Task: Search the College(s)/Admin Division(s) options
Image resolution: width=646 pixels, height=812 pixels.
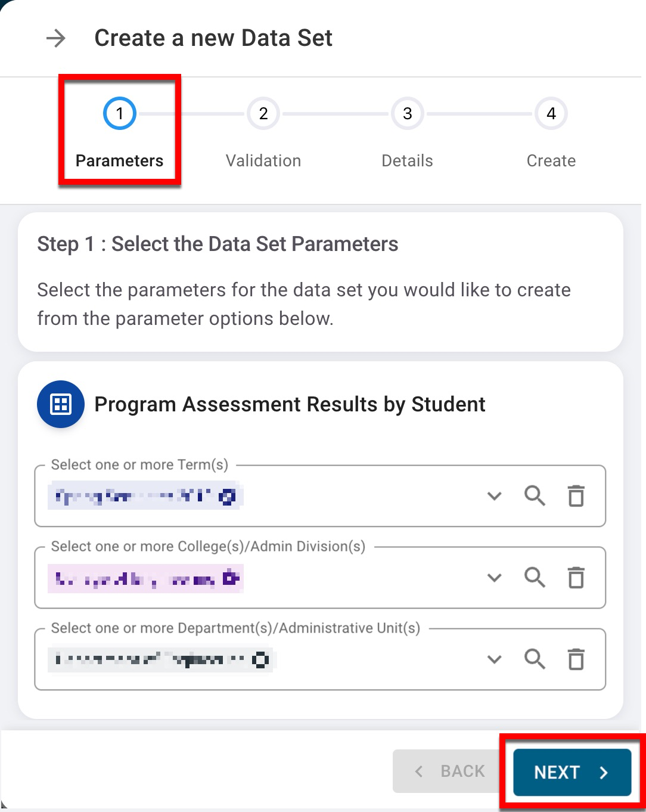Action: [535, 577]
